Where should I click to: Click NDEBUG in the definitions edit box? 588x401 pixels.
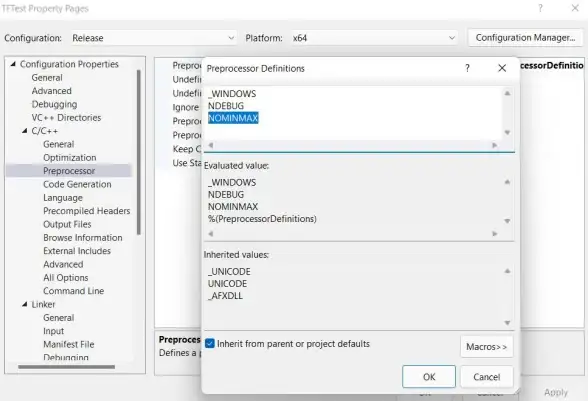(x=226, y=106)
